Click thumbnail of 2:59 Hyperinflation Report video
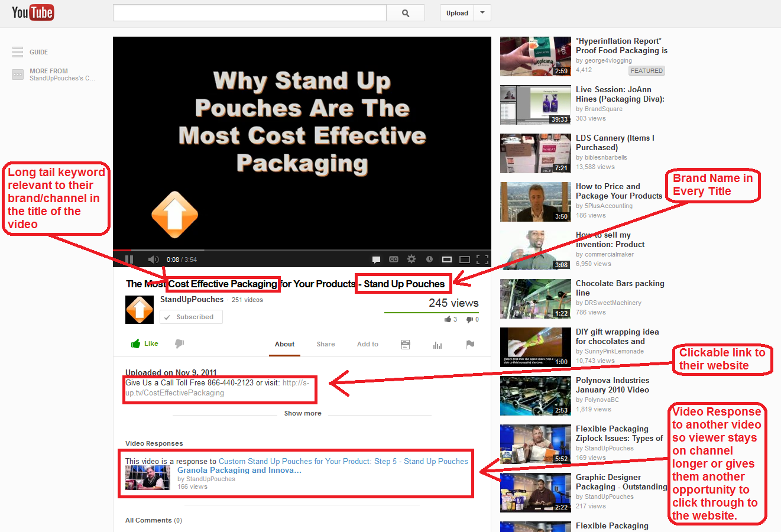 535,56
